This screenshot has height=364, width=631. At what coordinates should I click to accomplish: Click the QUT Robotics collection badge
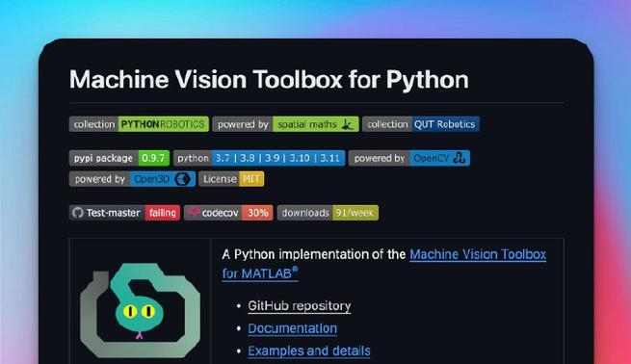click(x=421, y=124)
